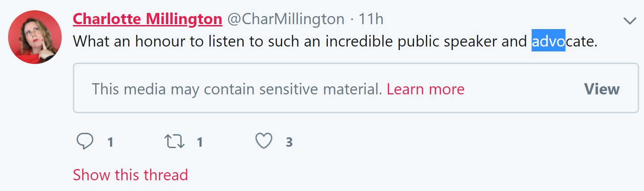Click the like count showing 3
The width and height of the screenshot is (644, 191).
[289, 142]
